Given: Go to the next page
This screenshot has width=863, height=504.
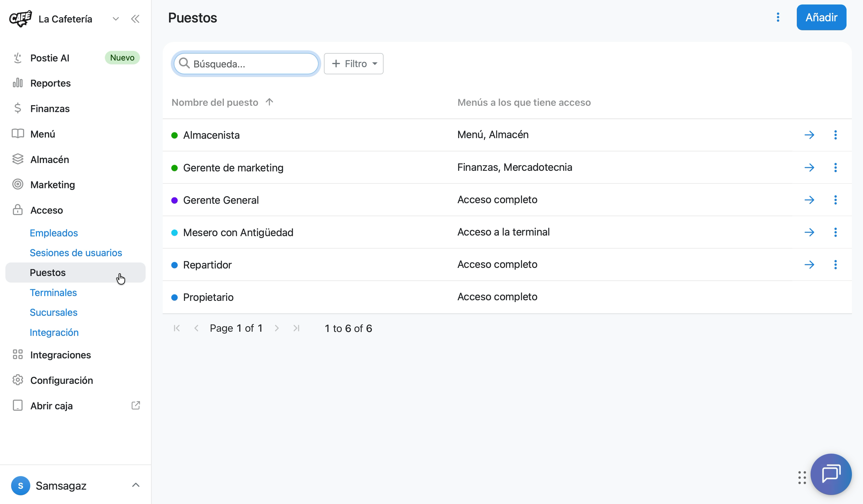Looking at the screenshot, I should pyautogui.click(x=277, y=328).
